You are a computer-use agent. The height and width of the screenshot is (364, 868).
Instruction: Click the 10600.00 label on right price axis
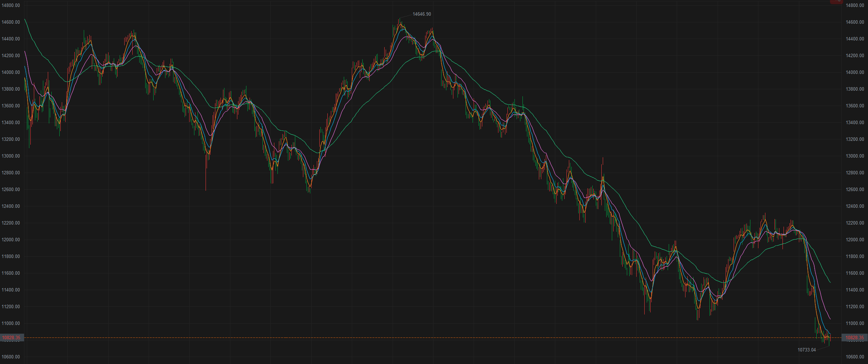(x=855, y=357)
